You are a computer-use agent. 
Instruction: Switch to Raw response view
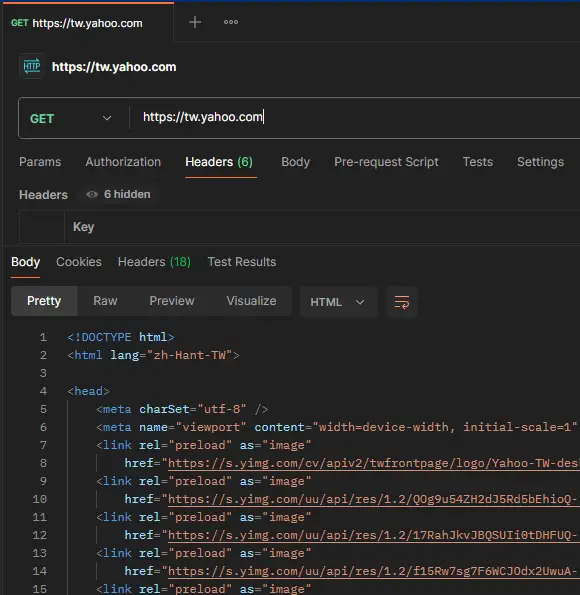[x=105, y=301]
